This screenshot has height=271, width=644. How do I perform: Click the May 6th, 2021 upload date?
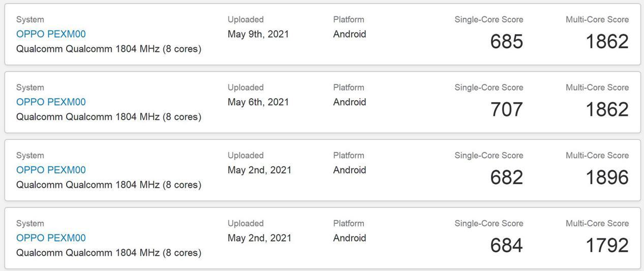coord(258,102)
